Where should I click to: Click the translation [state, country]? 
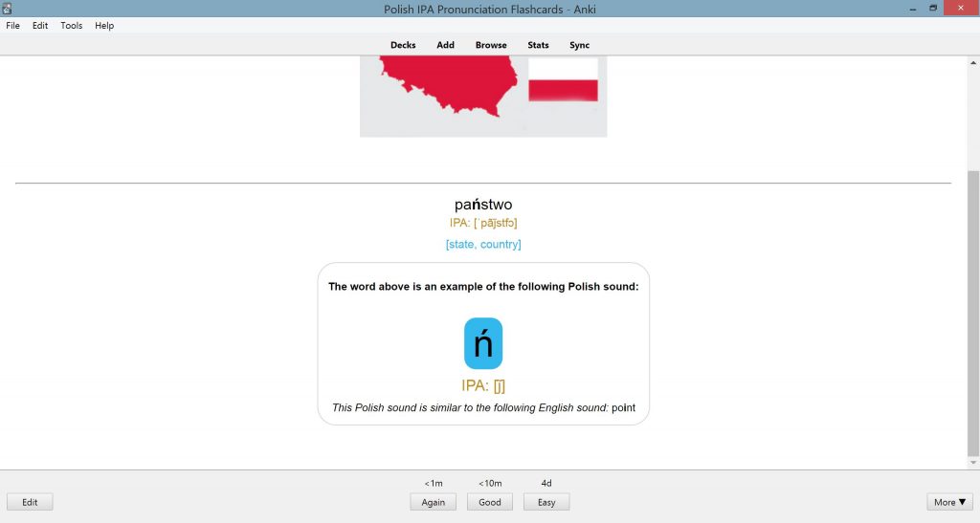[483, 244]
